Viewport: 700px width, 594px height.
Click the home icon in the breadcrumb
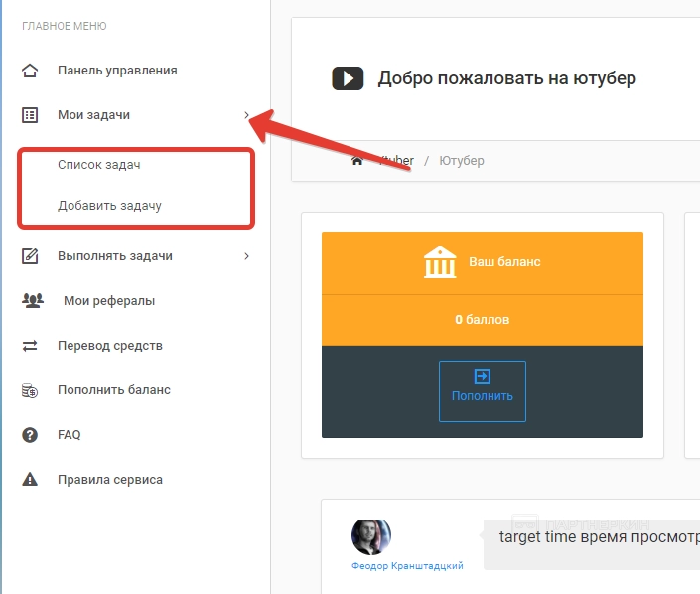(x=357, y=161)
